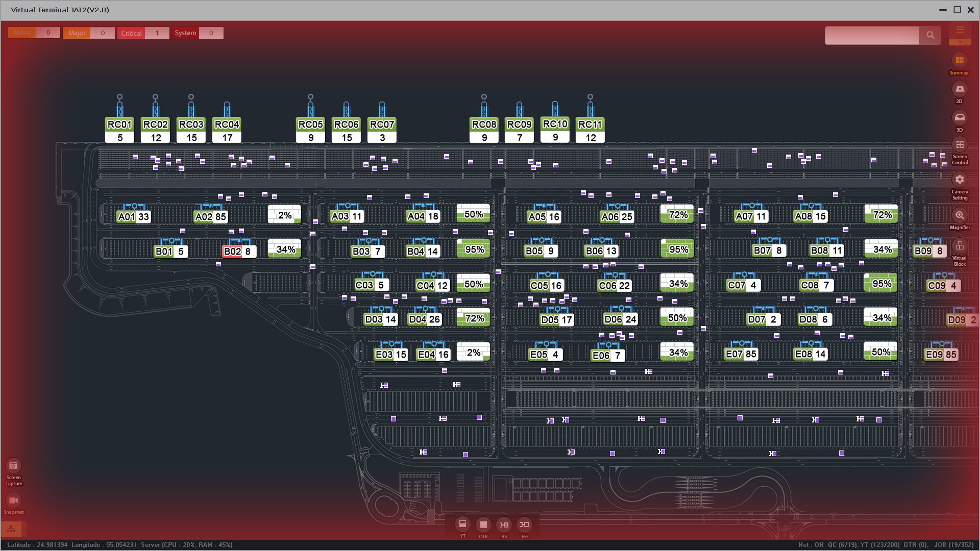Click the Screen Capture icon
The image size is (980, 551).
[13, 466]
